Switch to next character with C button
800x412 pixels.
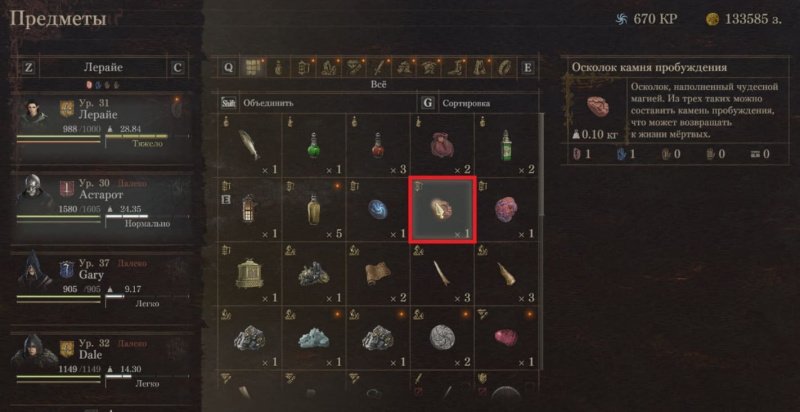tap(177, 68)
